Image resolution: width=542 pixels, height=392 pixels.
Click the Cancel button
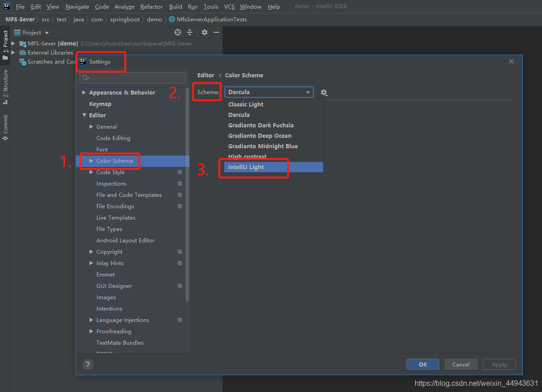pos(461,364)
